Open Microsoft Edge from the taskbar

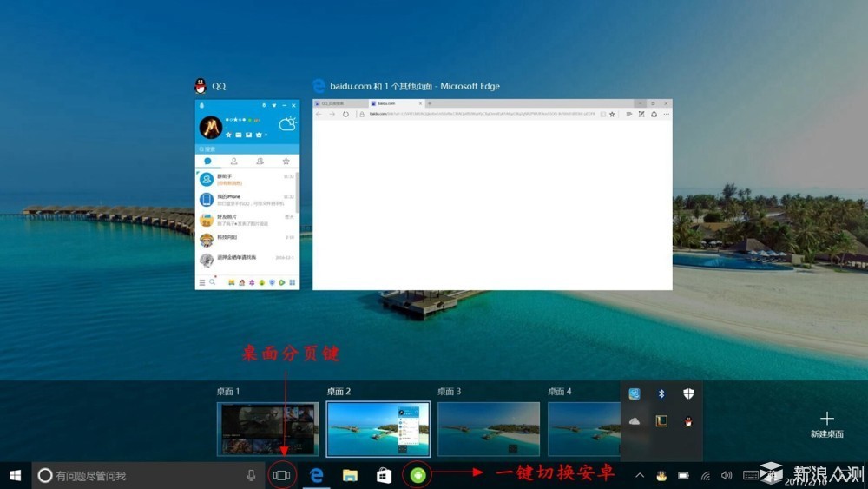coord(317,475)
